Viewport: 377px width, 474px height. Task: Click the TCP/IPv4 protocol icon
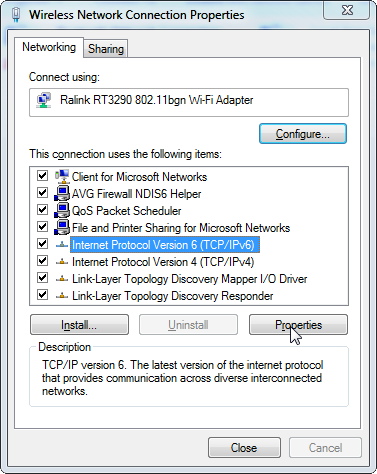click(x=62, y=262)
